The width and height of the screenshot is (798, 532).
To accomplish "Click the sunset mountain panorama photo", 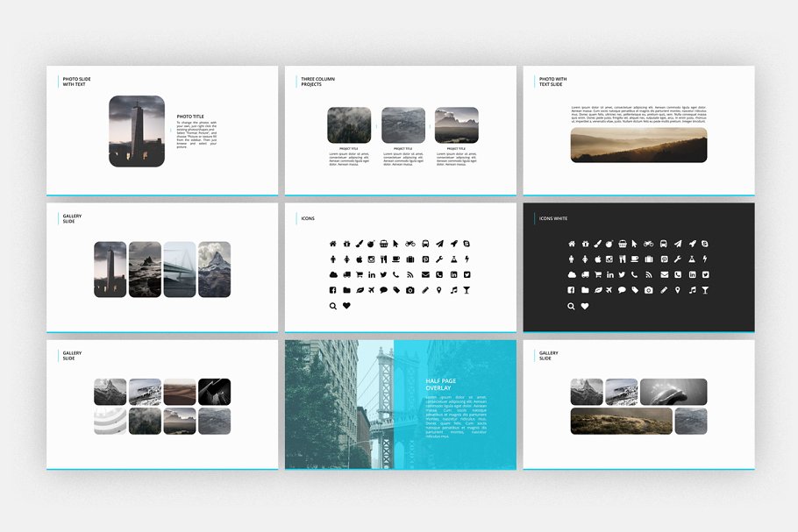I will pos(638,145).
